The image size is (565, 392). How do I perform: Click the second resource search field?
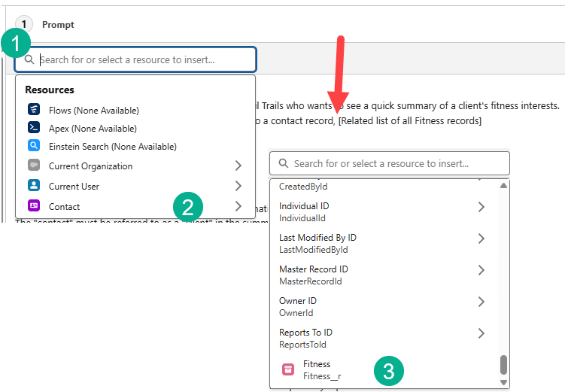pos(395,163)
